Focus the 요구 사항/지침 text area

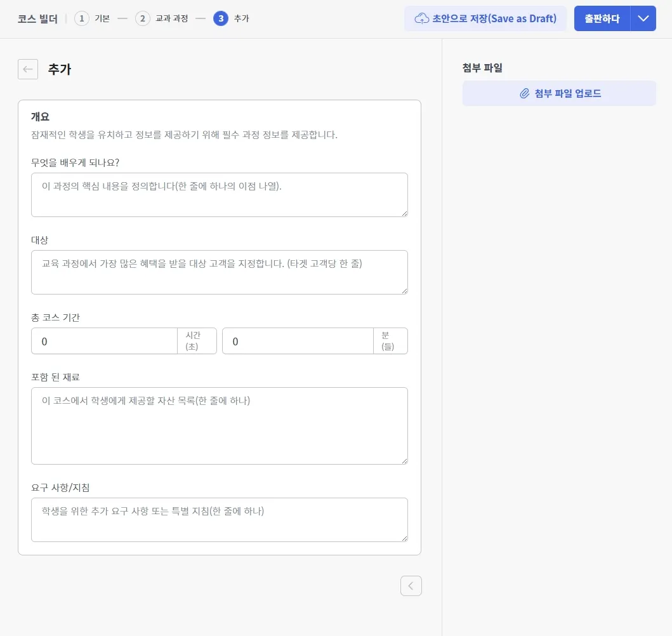pyautogui.click(x=220, y=519)
